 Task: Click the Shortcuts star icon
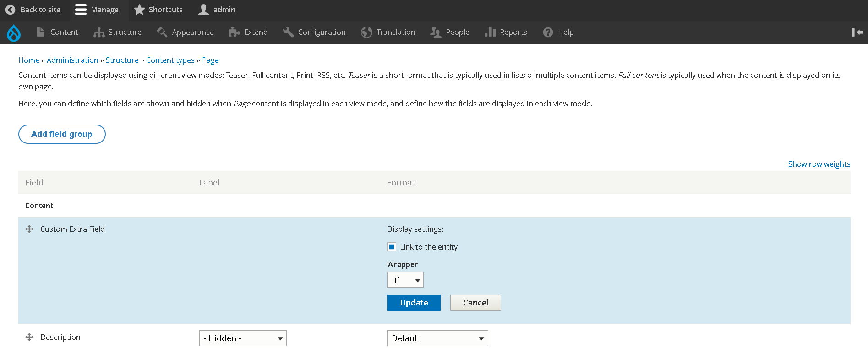tap(139, 10)
